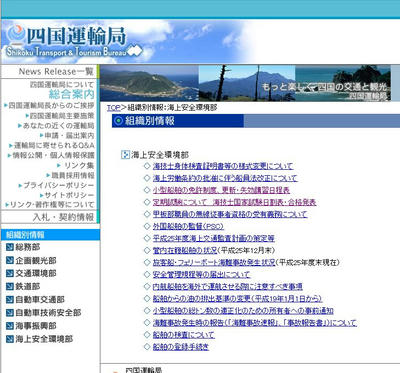Open the リンク集 sidebar link

[79, 165]
